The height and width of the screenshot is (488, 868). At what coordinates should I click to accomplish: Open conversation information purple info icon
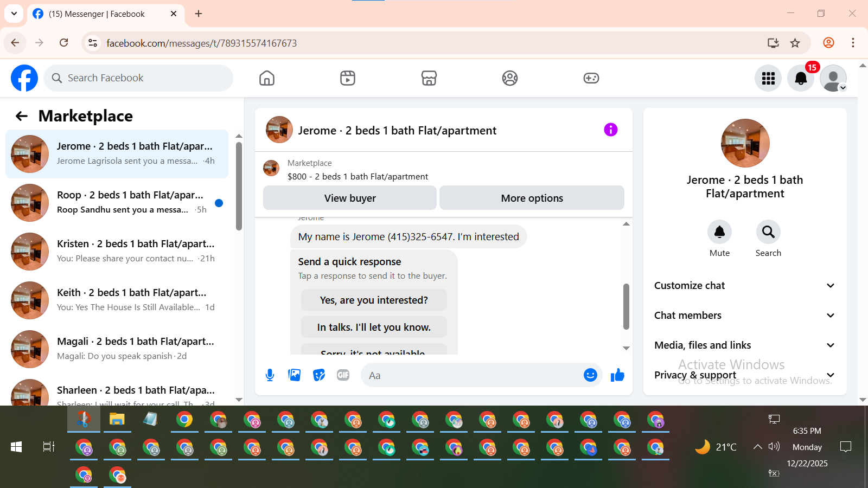click(x=611, y=130)
